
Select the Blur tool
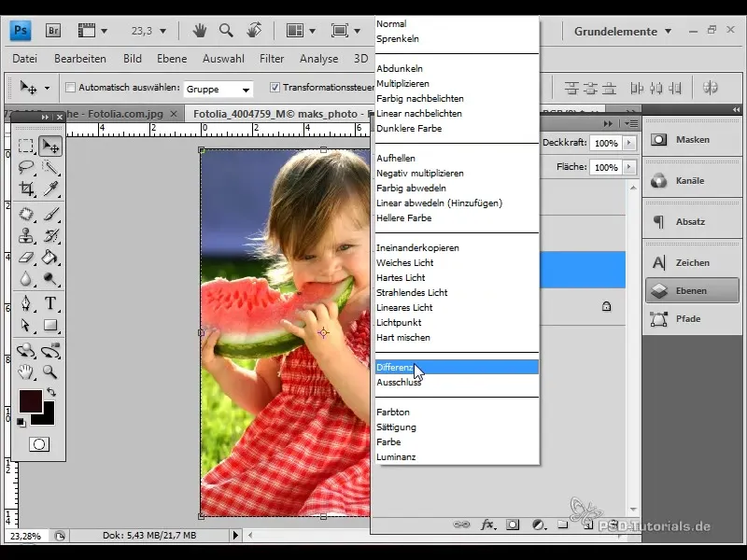(x=26, y=278)
